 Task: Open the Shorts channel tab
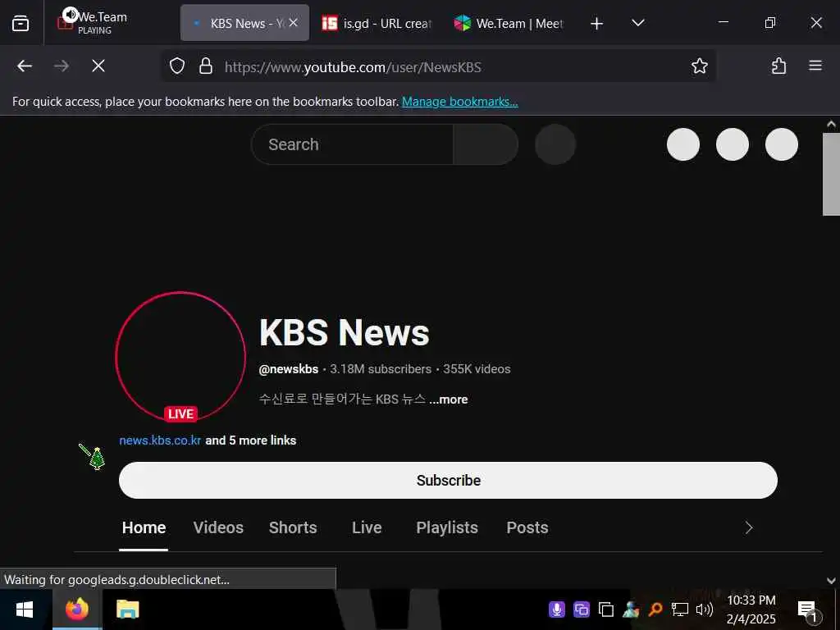click(293, 527)
